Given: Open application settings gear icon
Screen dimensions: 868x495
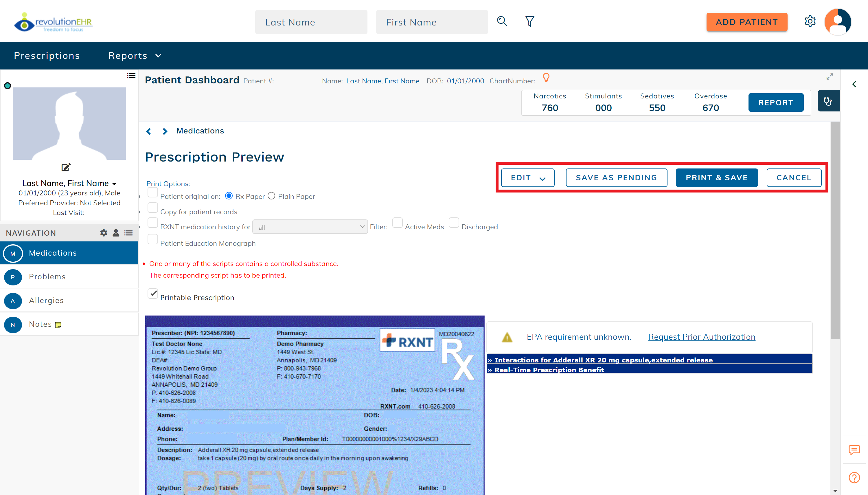Looking at the screenshot, I should point(810,21).
